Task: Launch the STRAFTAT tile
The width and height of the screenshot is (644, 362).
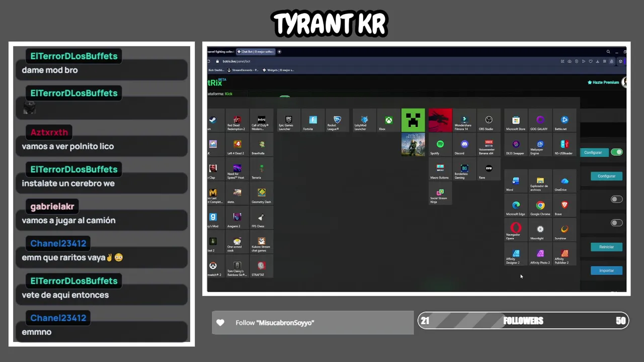Action: 261,266
